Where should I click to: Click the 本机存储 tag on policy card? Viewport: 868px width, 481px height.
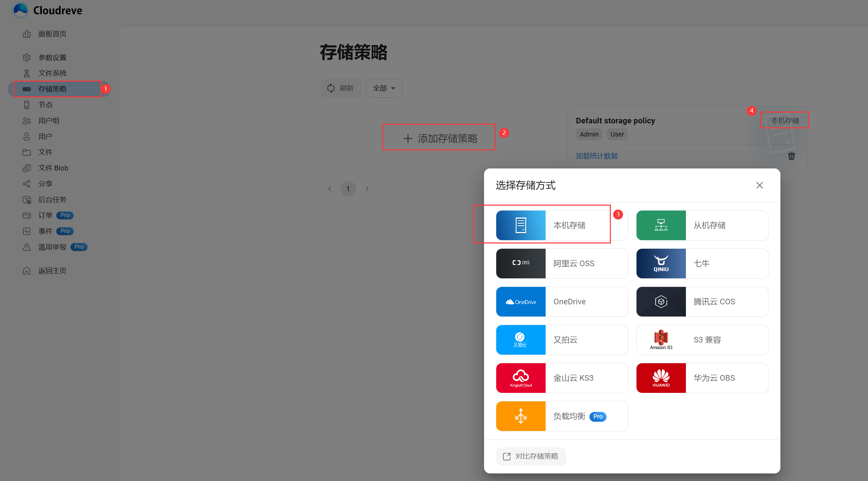[x=785, y=120]
